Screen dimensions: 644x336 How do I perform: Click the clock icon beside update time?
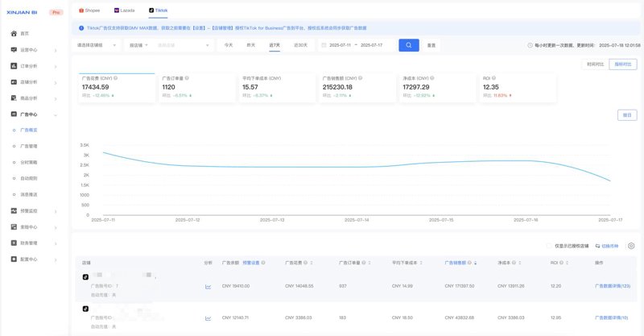point(530,45)
